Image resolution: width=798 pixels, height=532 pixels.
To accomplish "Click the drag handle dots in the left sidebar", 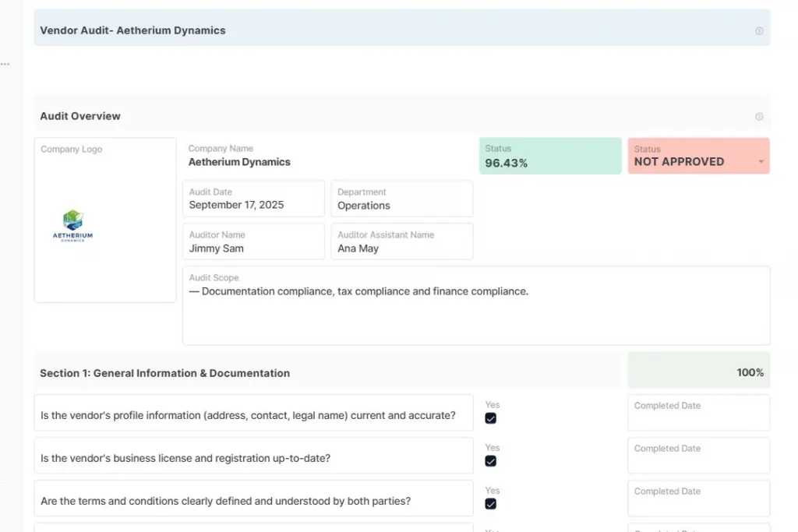I will point(5,64).
